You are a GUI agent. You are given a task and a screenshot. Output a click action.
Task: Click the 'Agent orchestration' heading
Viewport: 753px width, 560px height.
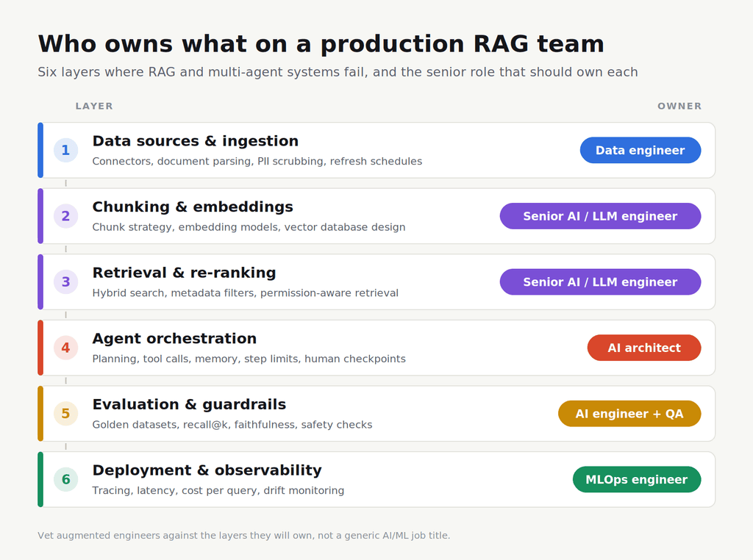click(x=174, y=338)
